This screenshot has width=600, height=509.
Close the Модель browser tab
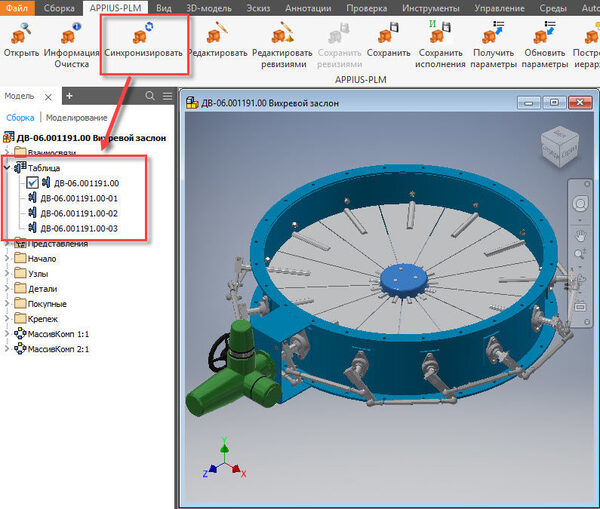click(x=48, y=97)
